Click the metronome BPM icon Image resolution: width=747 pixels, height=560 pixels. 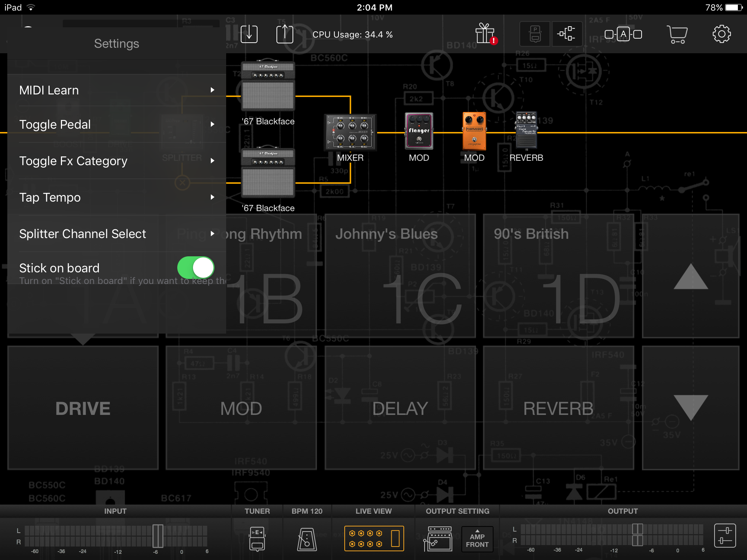307,538
